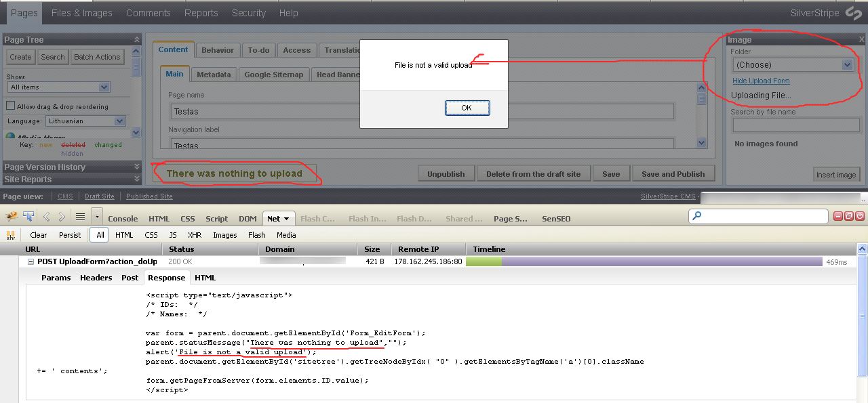
Task: Click the Hide Upload Form link
Action: (761, 81)
